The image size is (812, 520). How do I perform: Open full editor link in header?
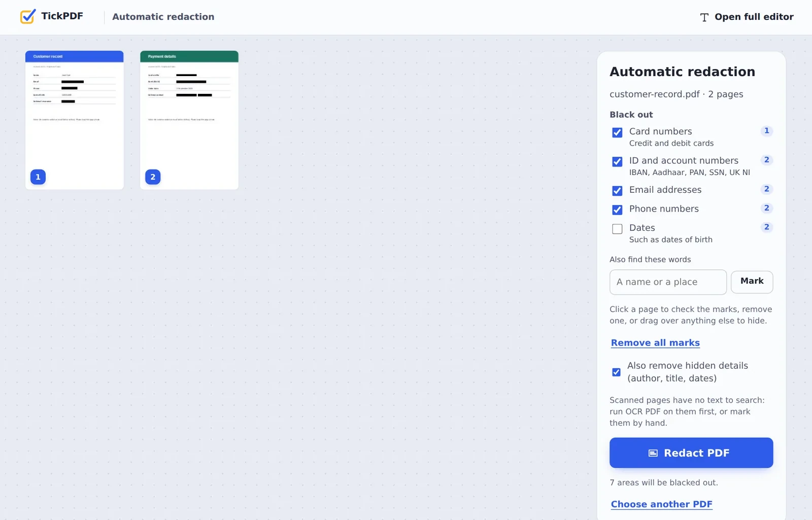tap(747, 17)
